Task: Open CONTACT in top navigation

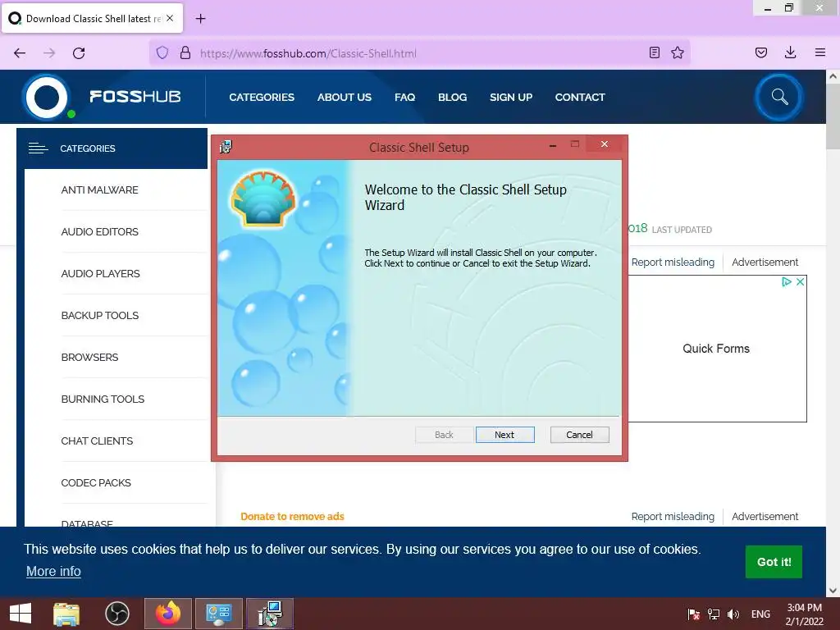Action: 580,97
